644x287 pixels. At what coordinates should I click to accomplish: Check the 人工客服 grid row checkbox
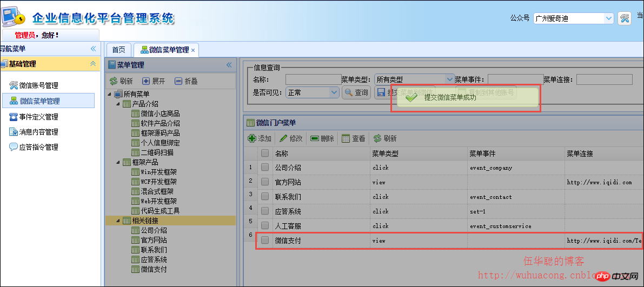pos(265,225)
